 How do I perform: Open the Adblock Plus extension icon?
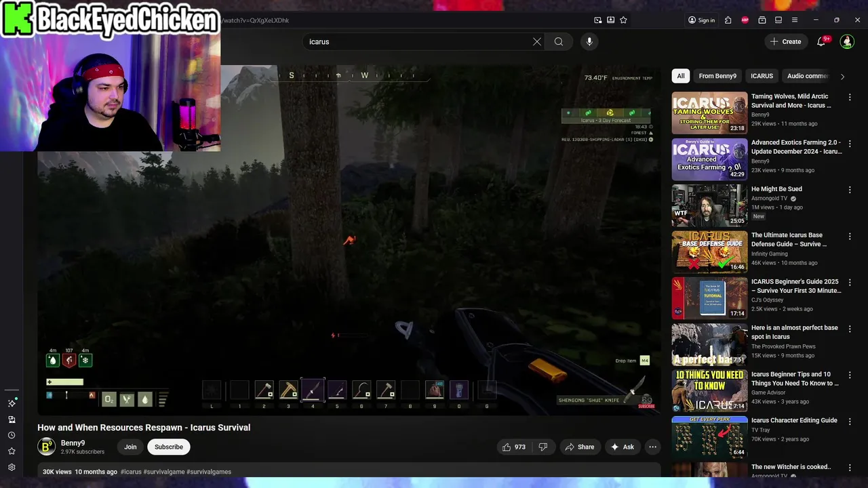click(745, 20)
